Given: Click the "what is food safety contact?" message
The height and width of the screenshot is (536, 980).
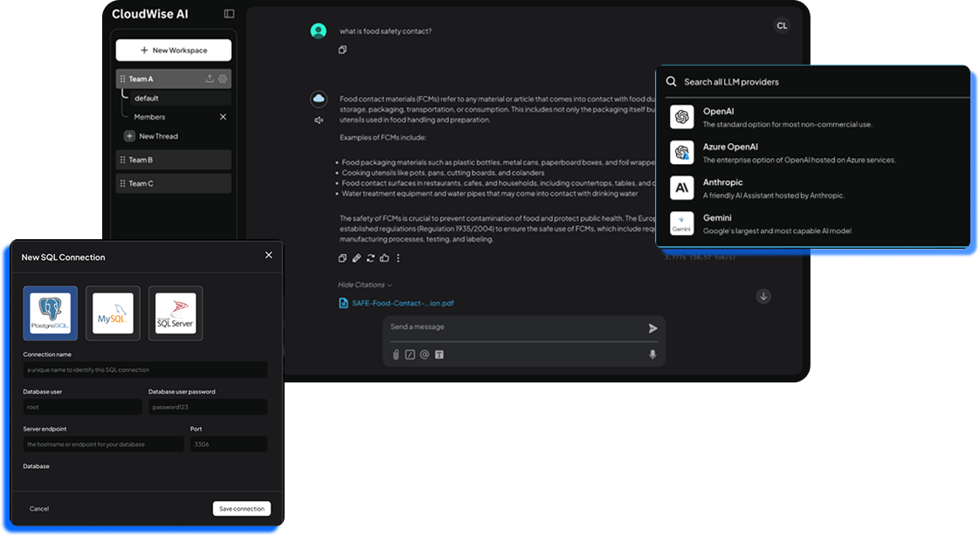Looking at the screenshot, I should pos(386,31).
